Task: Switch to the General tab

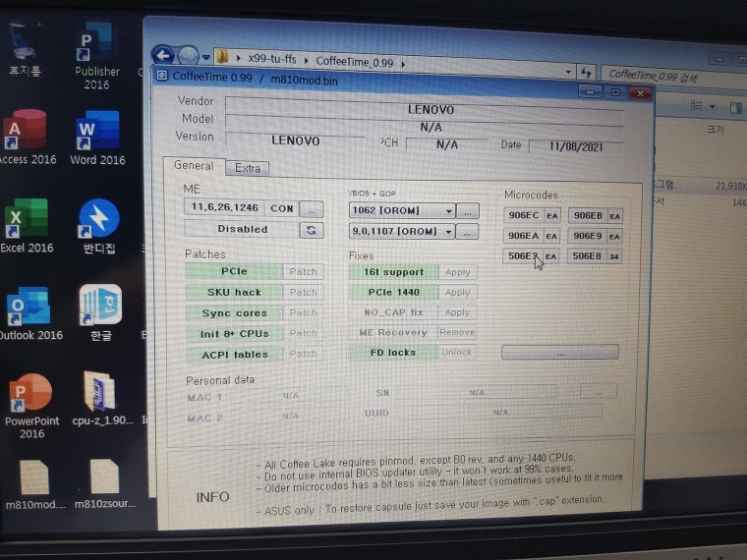Action: [194, 165]
